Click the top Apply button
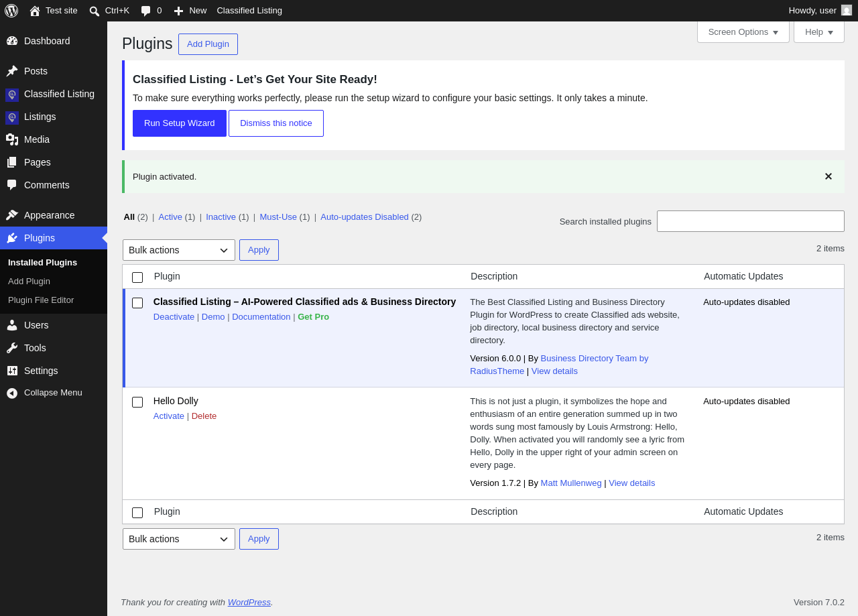Screen dimensions: 858x616 259,250
